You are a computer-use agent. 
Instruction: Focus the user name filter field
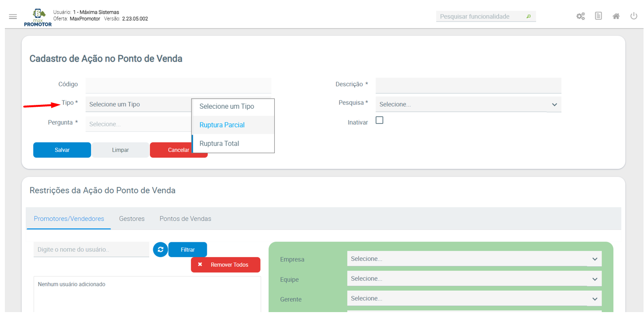(91, 249)
